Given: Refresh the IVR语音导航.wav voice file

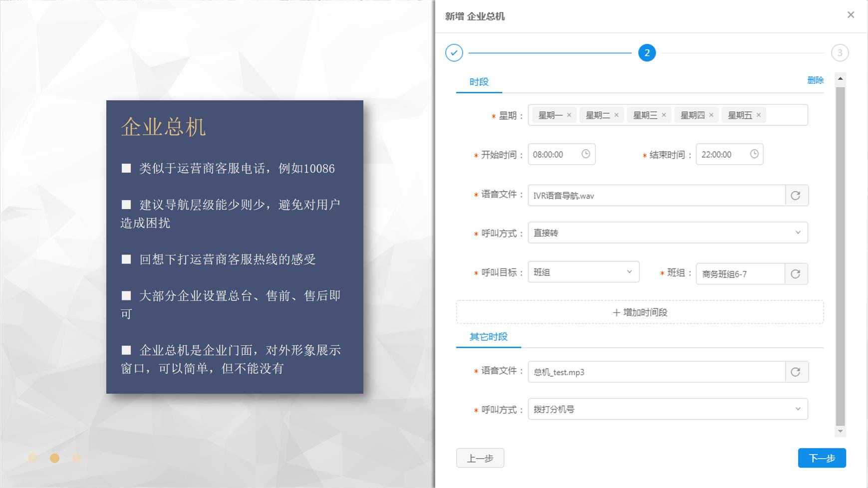Looking at the screenshot, I should 796,196.
